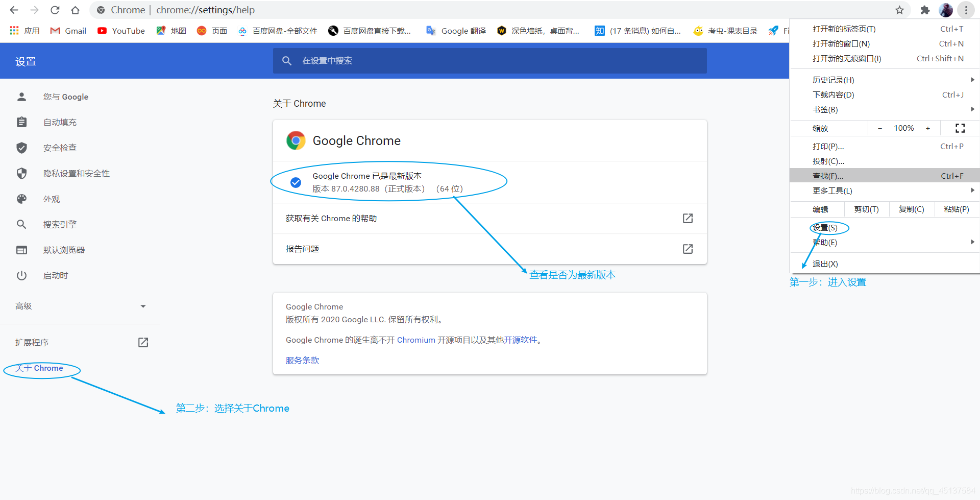Screen dimensions: 980x500
Task: Open external link icon for 获取有关 Chrome 的帮助
Action: point(688,219)
